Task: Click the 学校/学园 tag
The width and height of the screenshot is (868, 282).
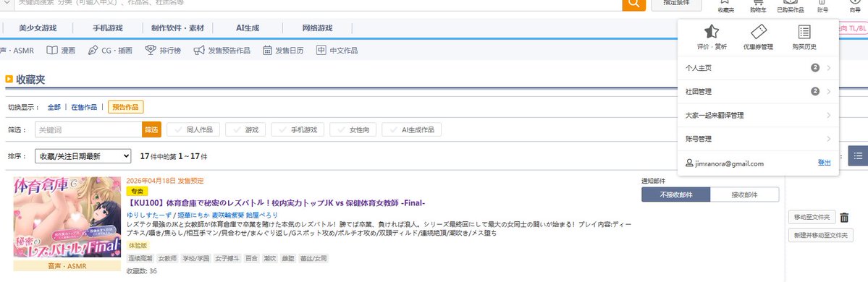Action: pos(196,258)
